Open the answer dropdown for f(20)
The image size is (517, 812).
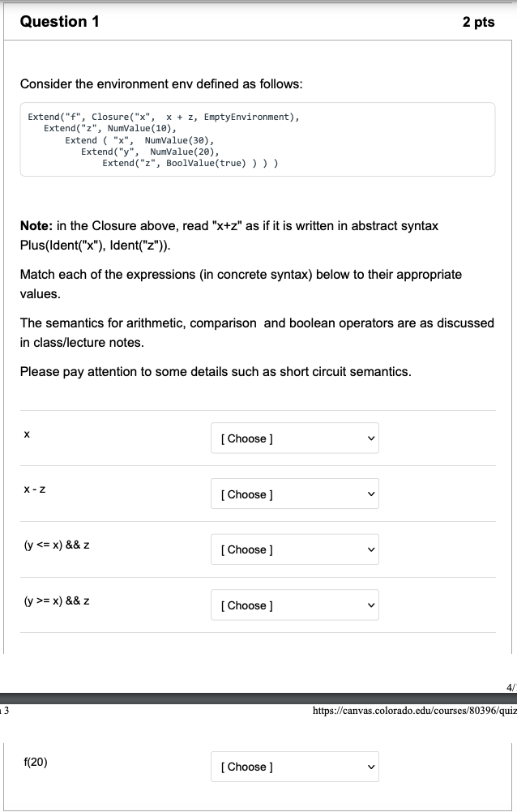point(294,766)
